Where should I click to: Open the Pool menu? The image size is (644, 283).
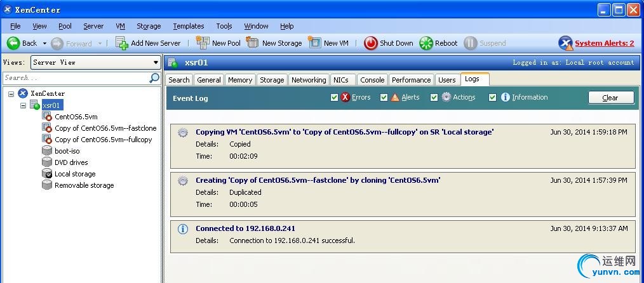click(x=65, y=26)
